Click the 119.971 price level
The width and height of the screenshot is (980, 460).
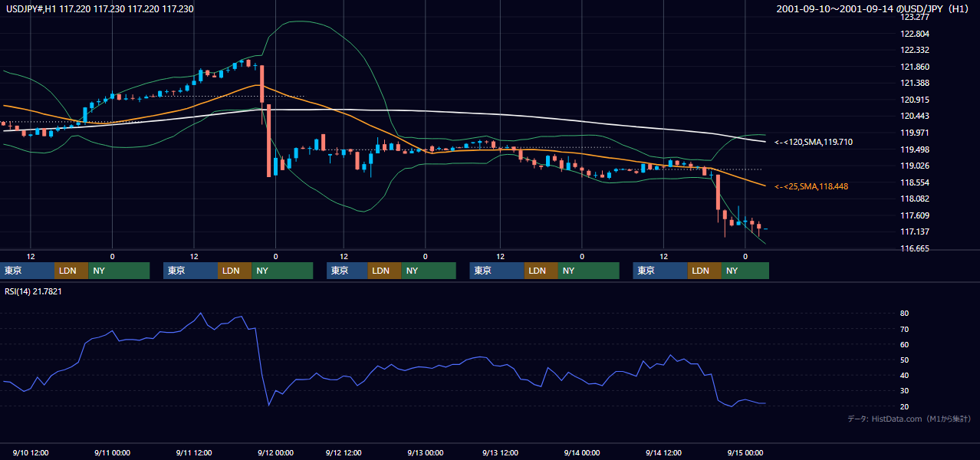(914, 133)
